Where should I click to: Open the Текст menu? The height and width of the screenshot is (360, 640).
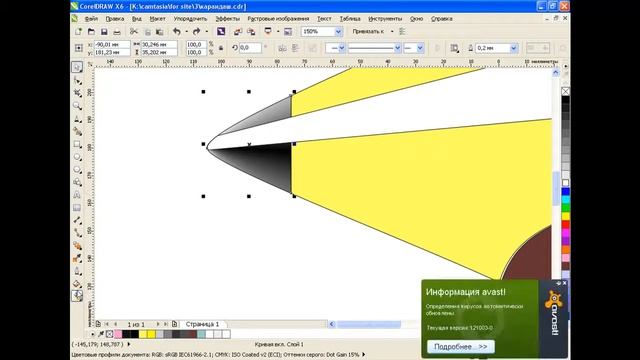(x=324, y=19)
